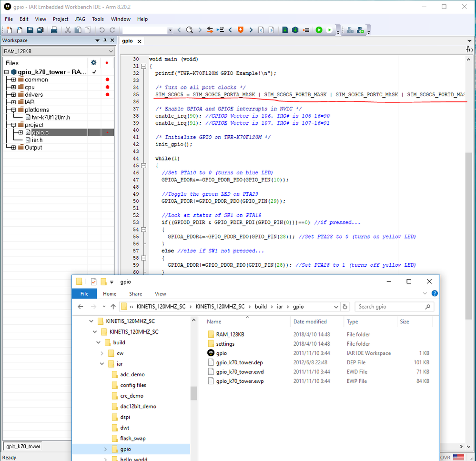
Task: Click the Paste toolbar icon
Action: click(x=88, y=30)
